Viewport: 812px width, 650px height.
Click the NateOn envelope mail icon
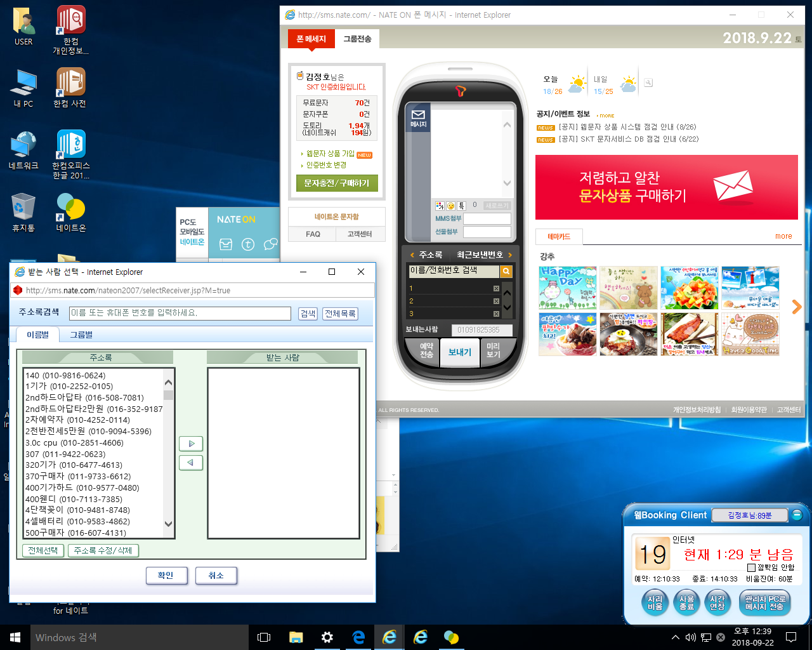coord(226,244)
